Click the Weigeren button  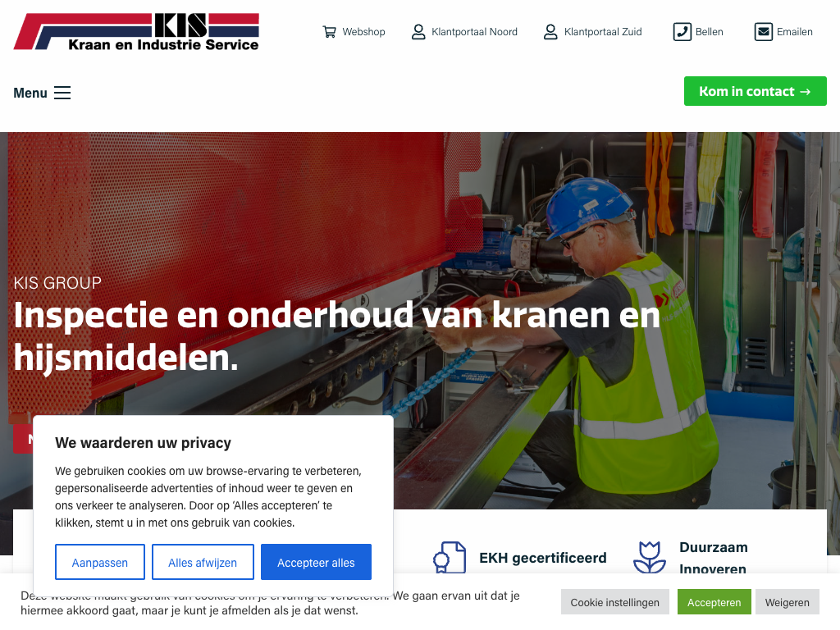tap(787, 602)
